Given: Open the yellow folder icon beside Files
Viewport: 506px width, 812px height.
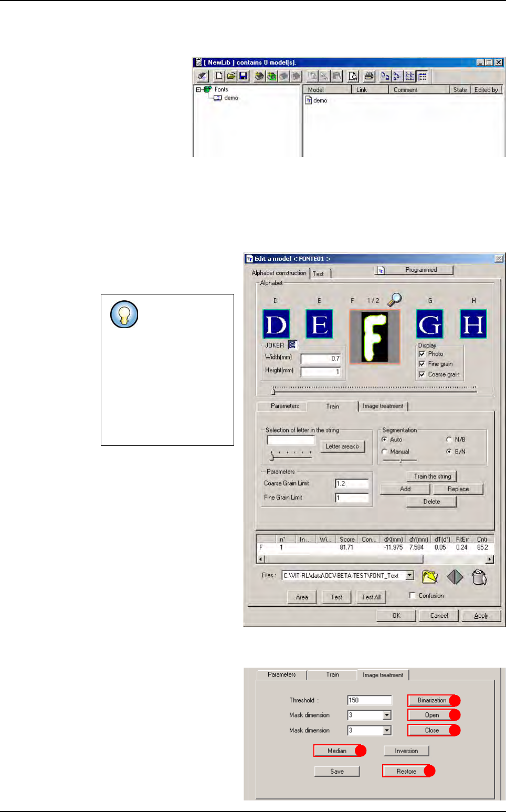Looking at the screenshot, I should click(430, 576).
